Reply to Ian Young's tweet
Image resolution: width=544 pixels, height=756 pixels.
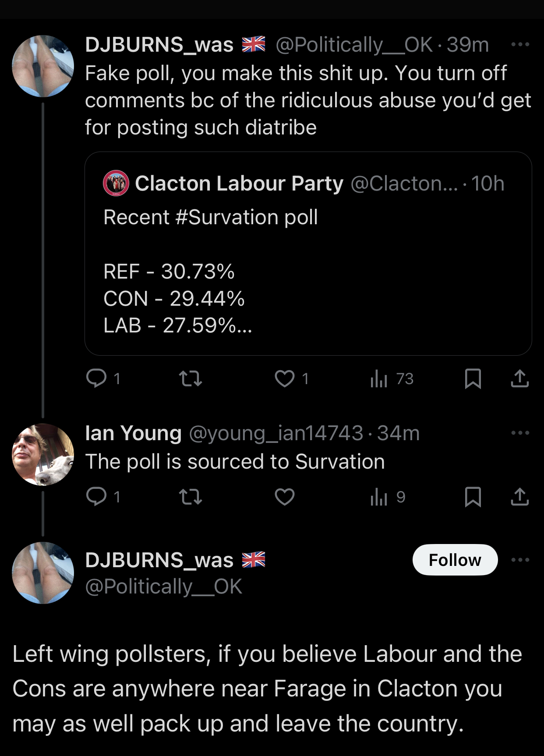[96, 497]
